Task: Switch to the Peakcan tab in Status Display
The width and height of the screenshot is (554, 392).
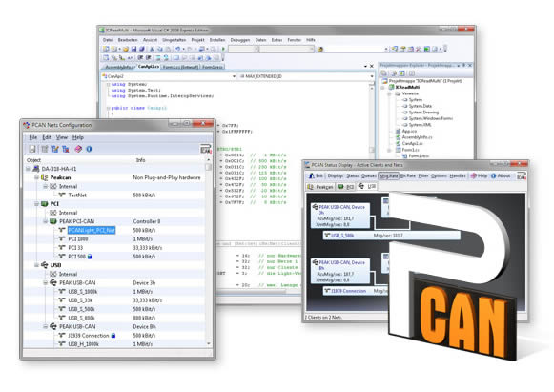Action: (320, 187)
